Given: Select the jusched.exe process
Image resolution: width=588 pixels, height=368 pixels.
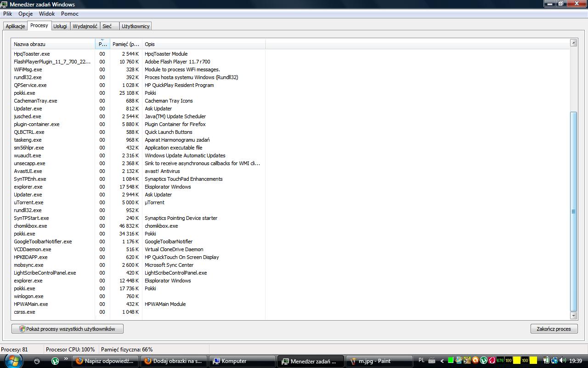Looking at the screenshot, I should tap(138, 116).
